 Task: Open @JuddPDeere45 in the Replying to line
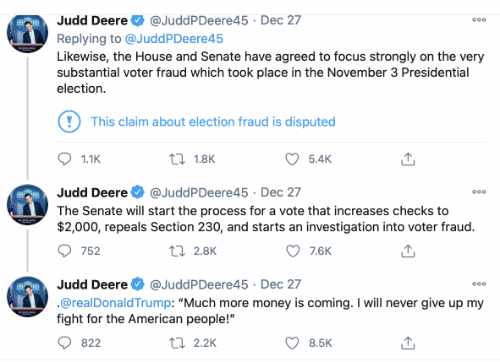(x=174, y=39)
